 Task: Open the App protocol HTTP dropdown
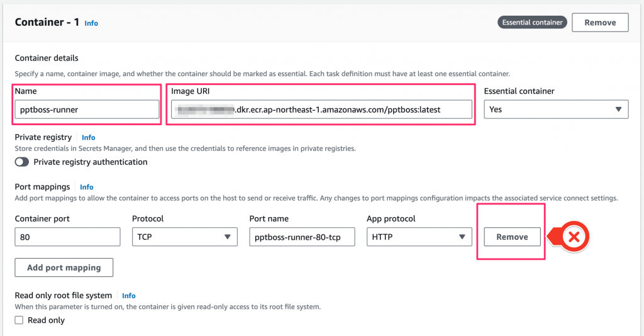pos(419,237)
